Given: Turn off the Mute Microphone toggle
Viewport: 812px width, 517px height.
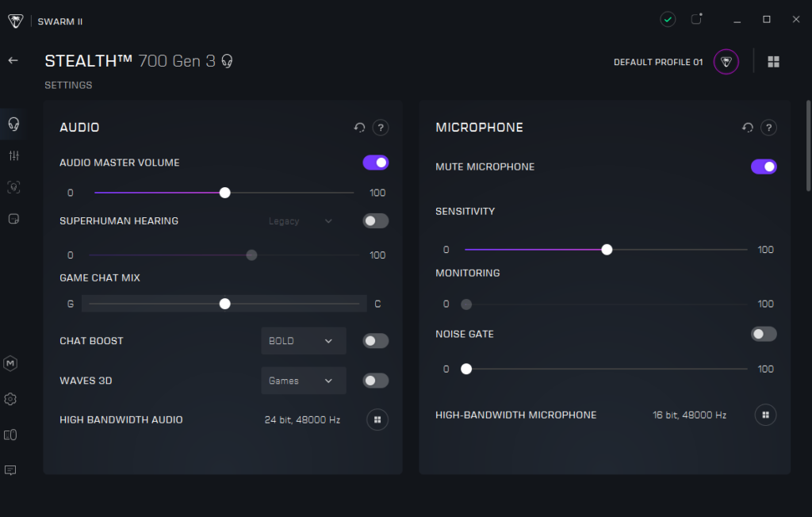Looking at the screenshot, I should [x=764, y=167].
